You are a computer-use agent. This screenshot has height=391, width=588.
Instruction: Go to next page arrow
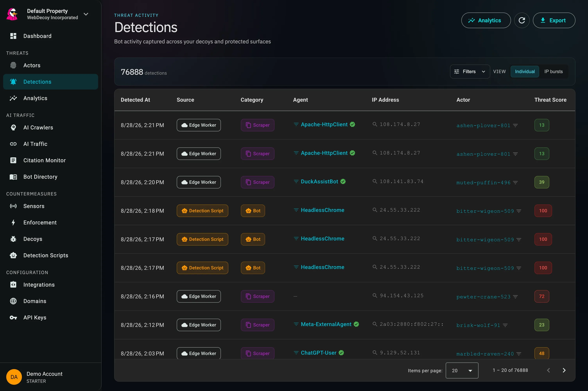pos(564,370)
